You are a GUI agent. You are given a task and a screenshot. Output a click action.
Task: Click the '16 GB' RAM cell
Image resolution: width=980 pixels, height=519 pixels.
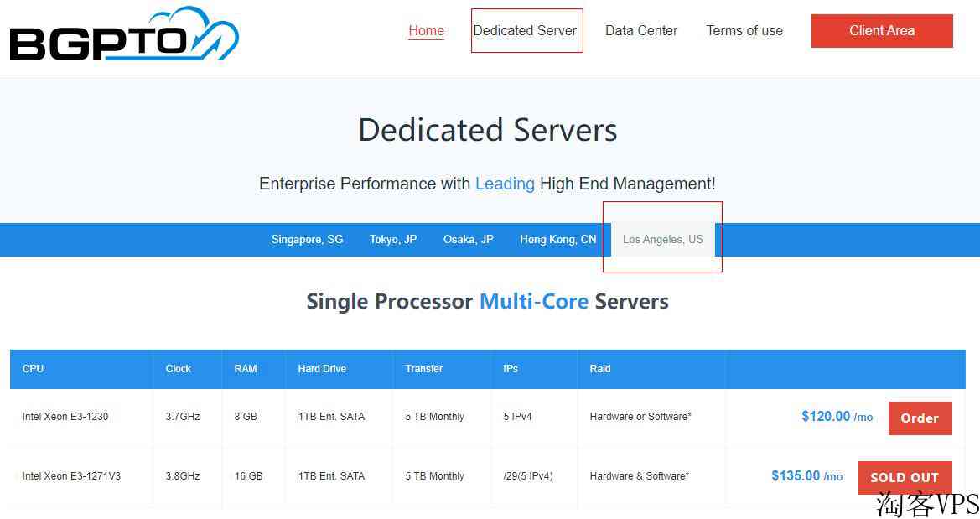pyautogui.click(x=248, y=476)
